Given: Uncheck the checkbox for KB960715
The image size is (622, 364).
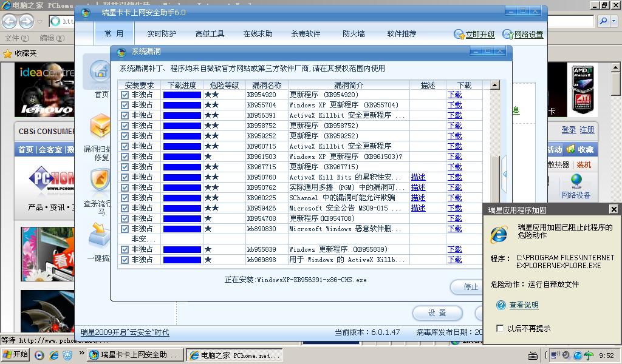Looking at the screenshot, I should (x=125, y=147).
